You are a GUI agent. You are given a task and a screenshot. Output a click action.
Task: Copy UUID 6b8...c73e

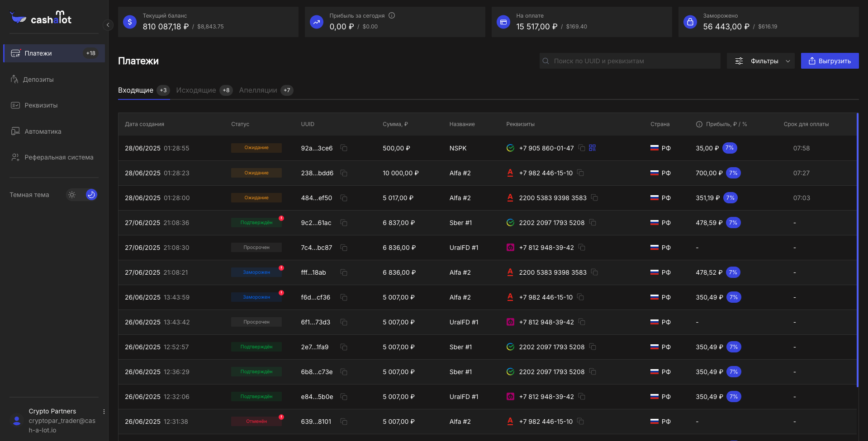pos(344,372)
